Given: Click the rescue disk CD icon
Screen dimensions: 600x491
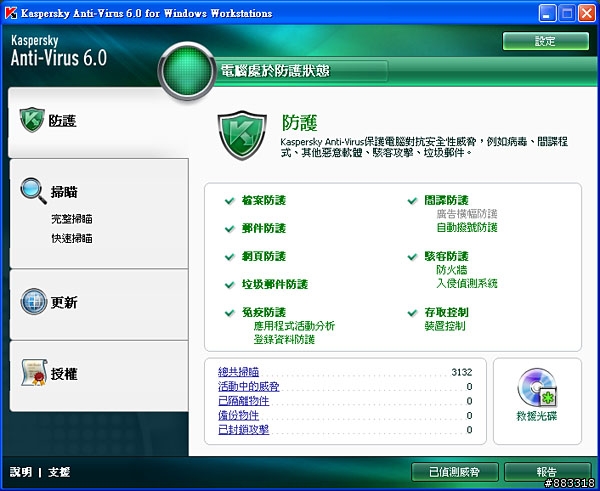Looking at the screenshot, I should coord(537,388).
